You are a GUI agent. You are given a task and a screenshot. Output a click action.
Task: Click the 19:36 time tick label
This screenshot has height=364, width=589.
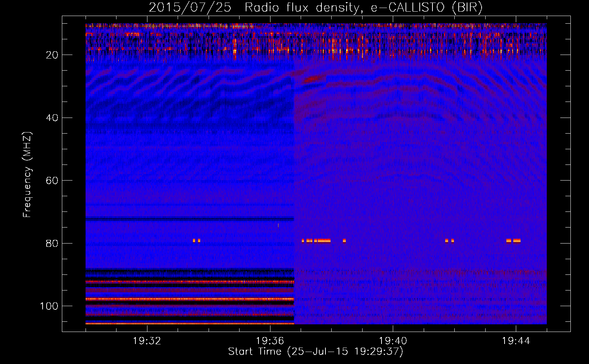point(270,341)
